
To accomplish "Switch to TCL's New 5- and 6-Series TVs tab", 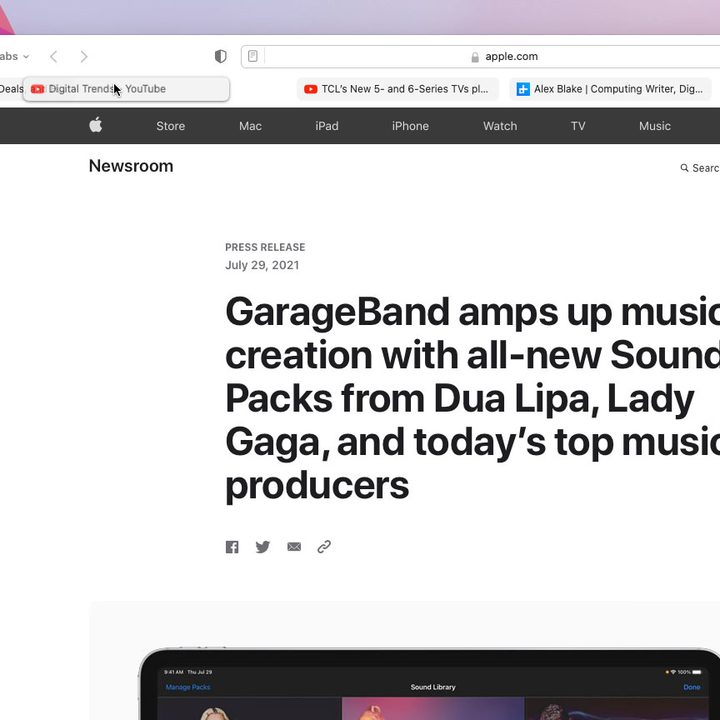I will pos(398,89).
